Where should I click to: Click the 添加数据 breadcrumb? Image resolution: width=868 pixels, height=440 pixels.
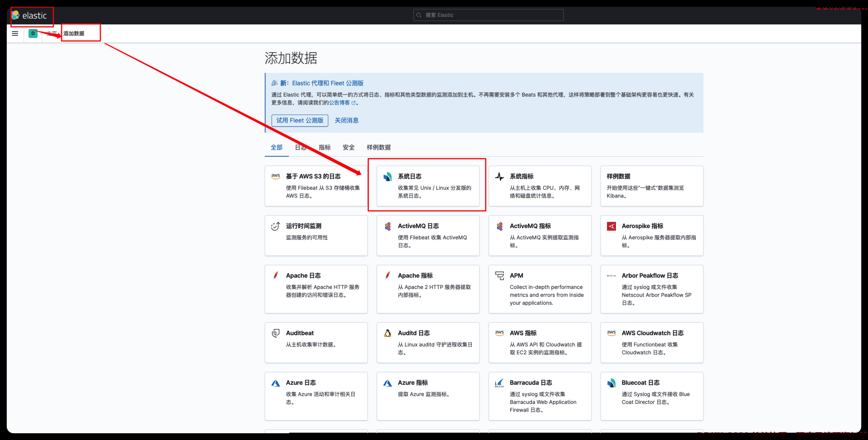74,33
